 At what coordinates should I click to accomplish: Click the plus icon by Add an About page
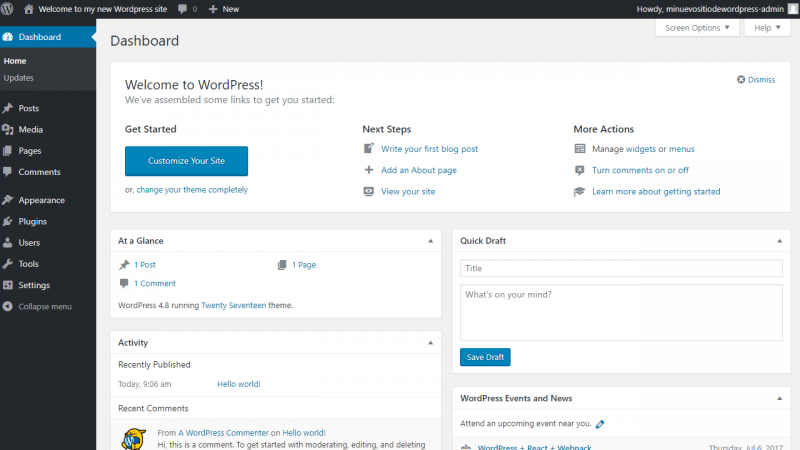(x=368, y=170)
